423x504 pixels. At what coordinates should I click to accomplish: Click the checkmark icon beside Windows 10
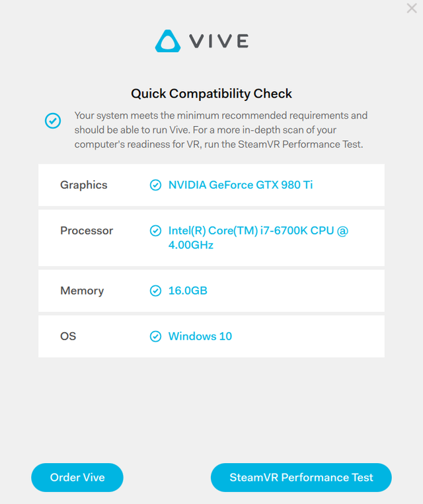click(x=155, y=336)
